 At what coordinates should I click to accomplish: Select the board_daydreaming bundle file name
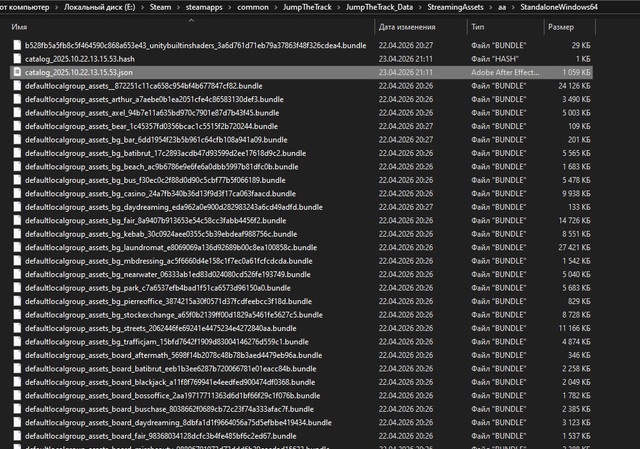pos(178,422)
